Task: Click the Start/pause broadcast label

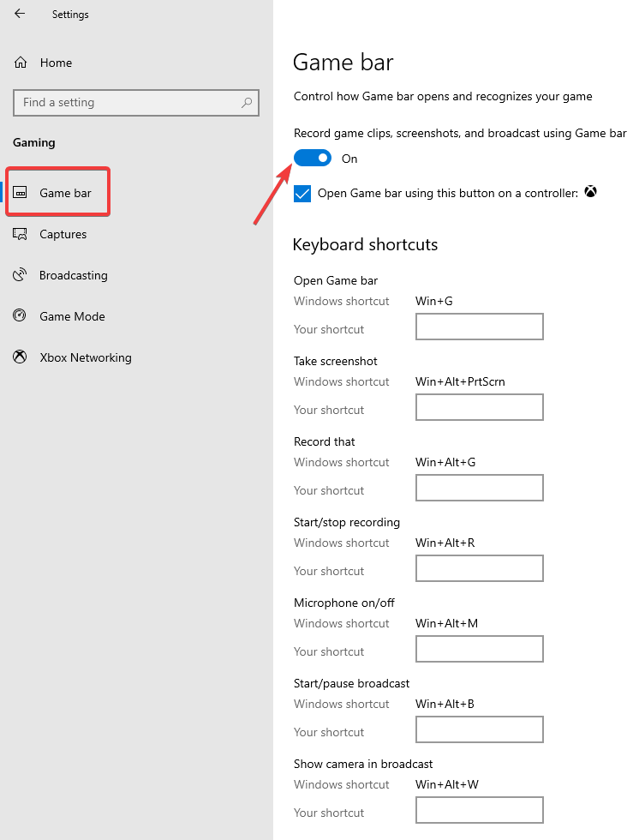Action: pyautogui.click(x=351, y=684)
